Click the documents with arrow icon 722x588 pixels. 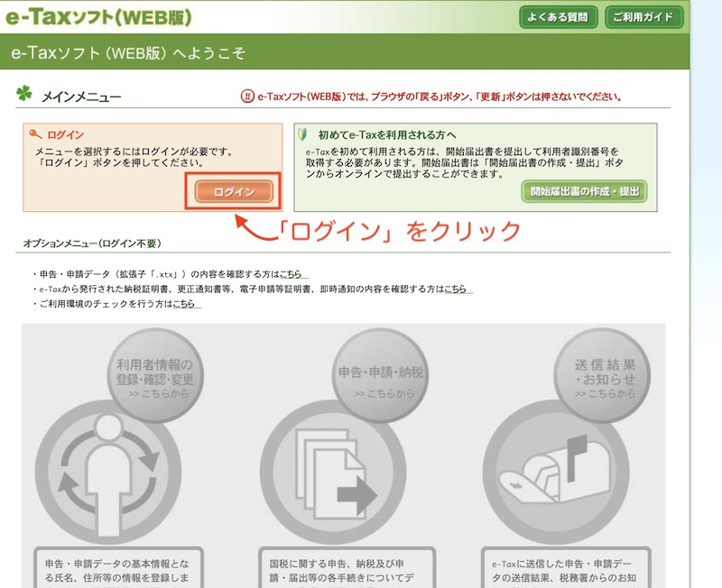coord(333,473)
